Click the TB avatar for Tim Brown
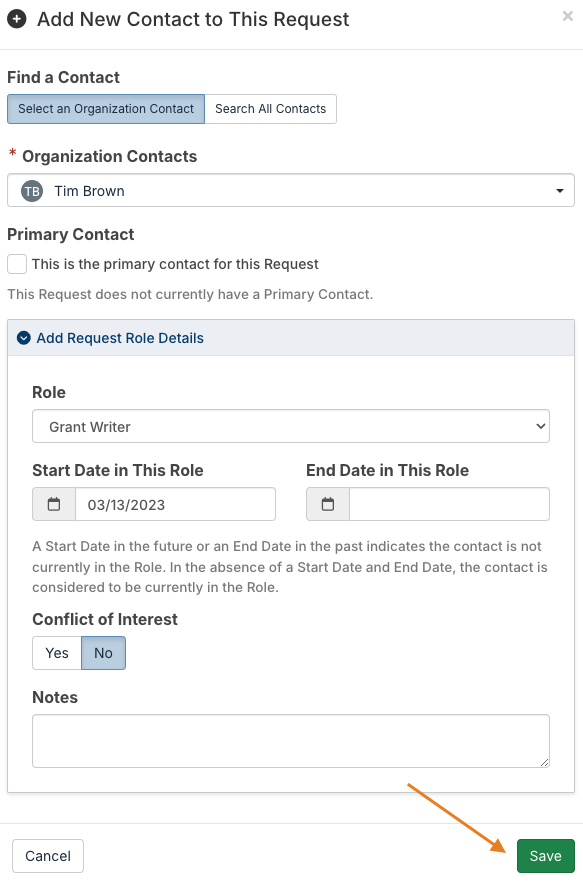Image resolution: width=583 pixels, height=882 pixels. [x=32, y=191]
